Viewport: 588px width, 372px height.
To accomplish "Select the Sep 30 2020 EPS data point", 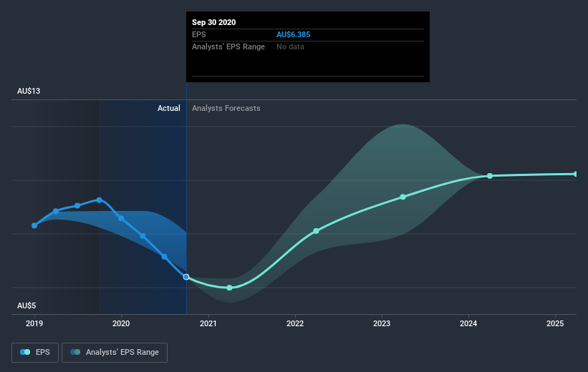I will (x=186, y=277).
